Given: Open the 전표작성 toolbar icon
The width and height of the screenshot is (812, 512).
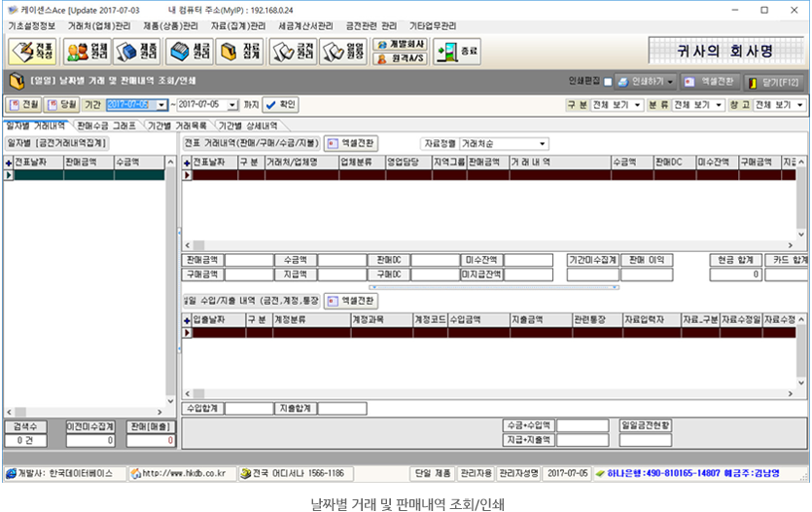Looking at the screenshot, I should (32, 51).
